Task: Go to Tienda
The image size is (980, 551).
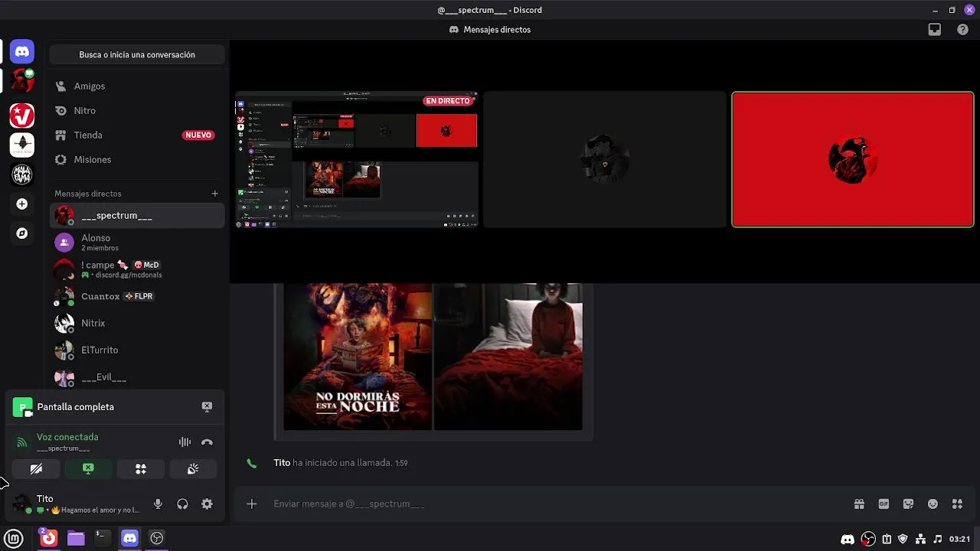Action: point(137,135)
